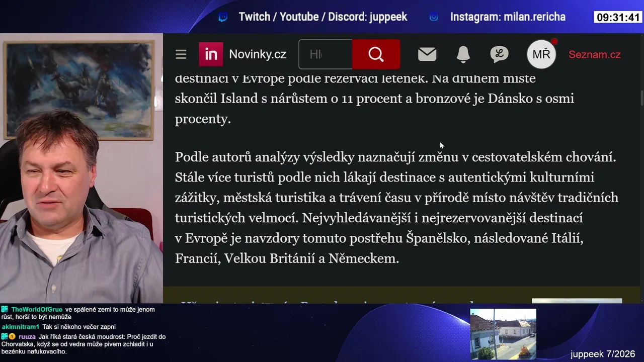Open the notifications bell
The height and width of the screenshot is (362, 644).
pyautogui.click(x=463, y=54)
